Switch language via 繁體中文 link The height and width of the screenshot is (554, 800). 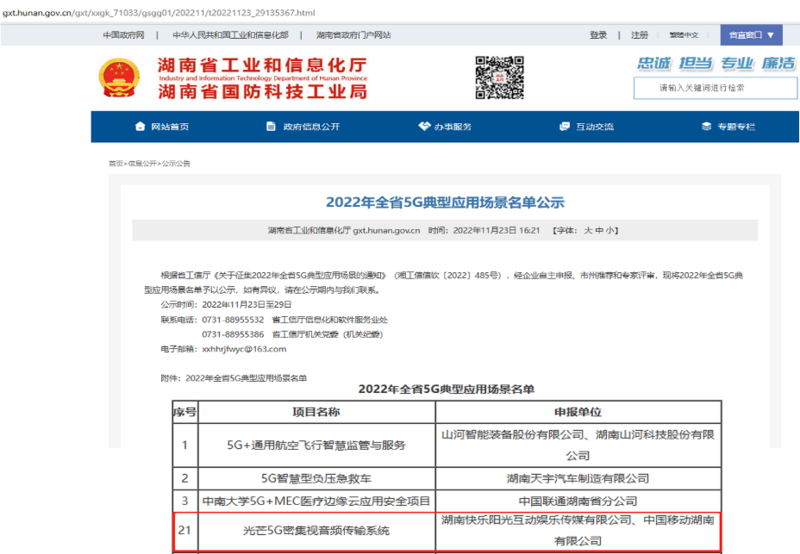685,35
